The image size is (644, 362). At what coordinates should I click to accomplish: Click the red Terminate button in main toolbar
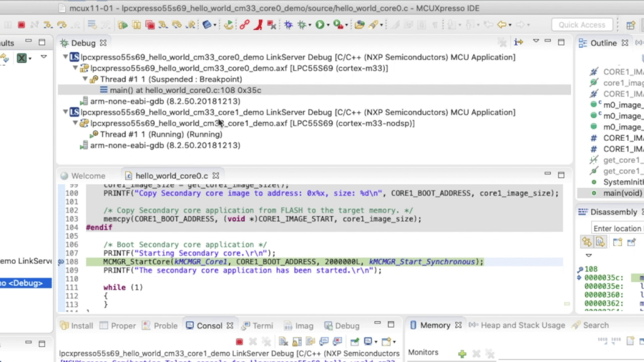tap(22, 25)
